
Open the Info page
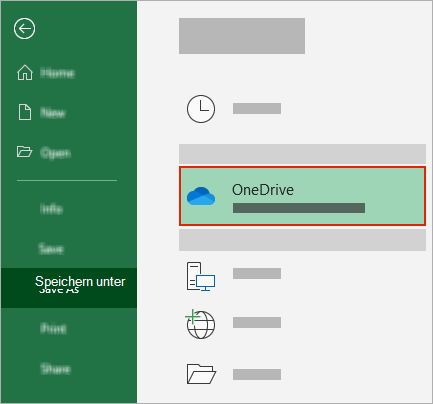click(x=51, y=209)
